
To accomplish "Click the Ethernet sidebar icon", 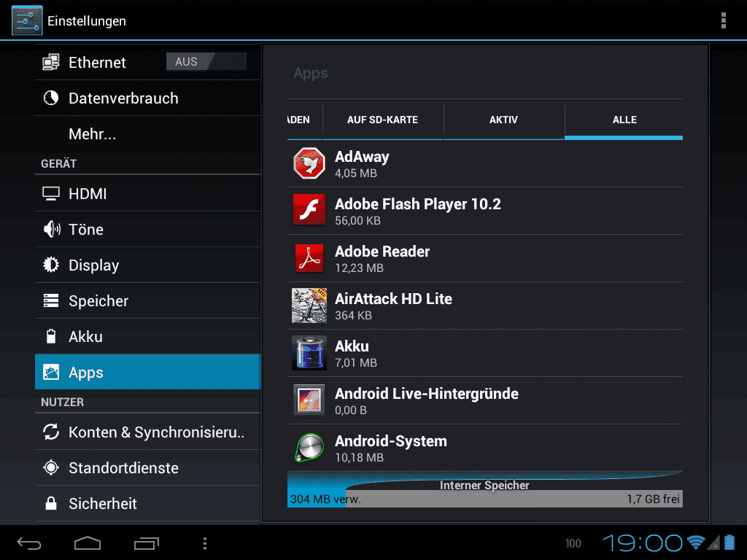I will [x=51, y=63].
